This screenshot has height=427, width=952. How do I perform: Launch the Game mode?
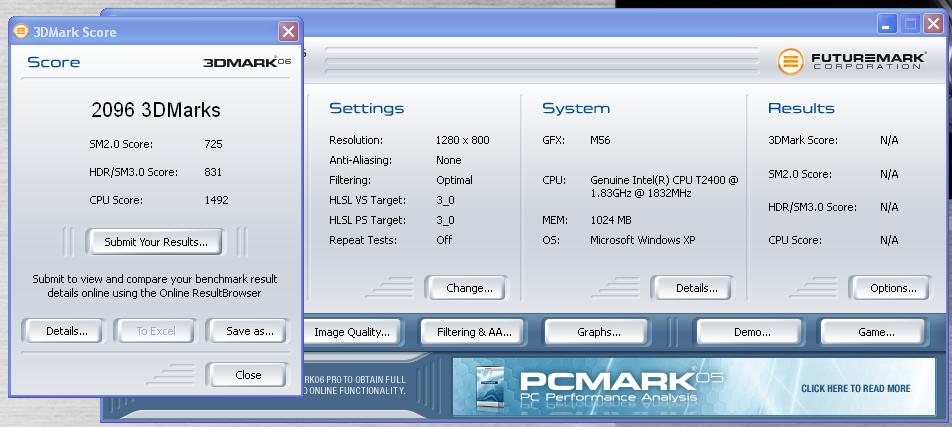tap(873, 332)
